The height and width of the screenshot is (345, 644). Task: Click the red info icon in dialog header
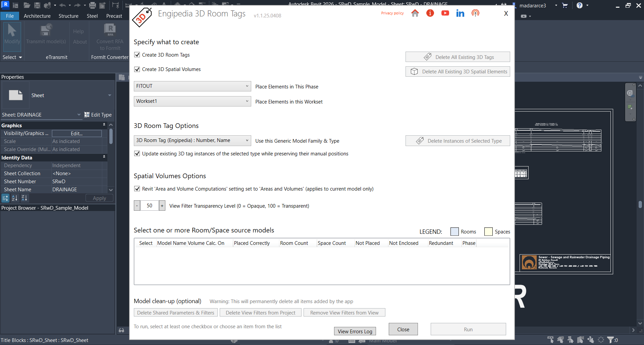pyautogui.click(x=430, y=13)
